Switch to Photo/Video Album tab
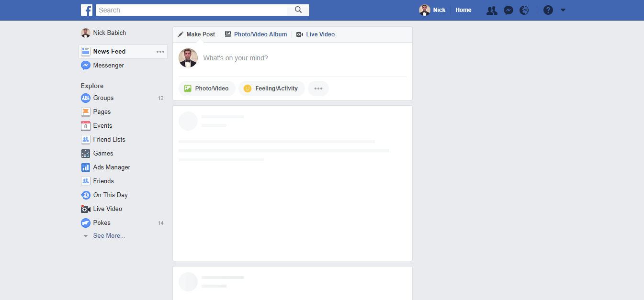 point(256,34)
